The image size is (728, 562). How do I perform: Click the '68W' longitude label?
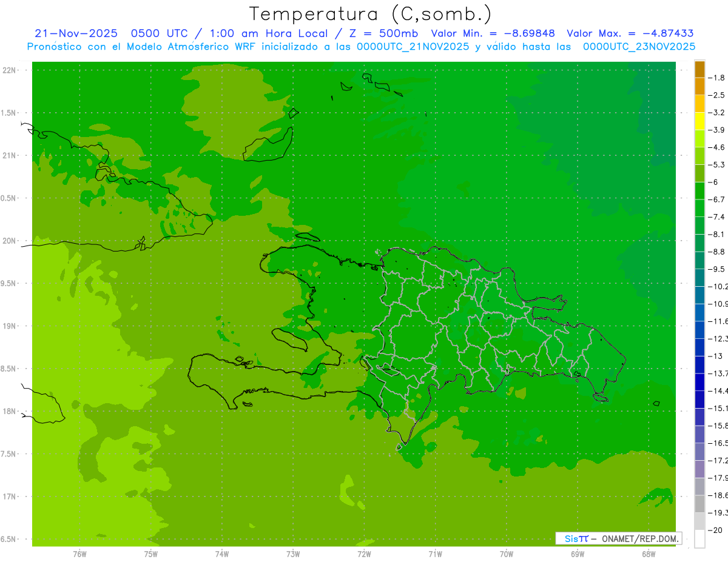click(x=648, y=554)
